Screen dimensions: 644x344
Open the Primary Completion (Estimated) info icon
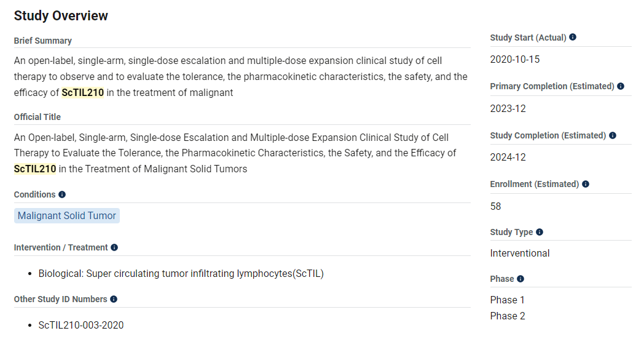coord(621,86)
